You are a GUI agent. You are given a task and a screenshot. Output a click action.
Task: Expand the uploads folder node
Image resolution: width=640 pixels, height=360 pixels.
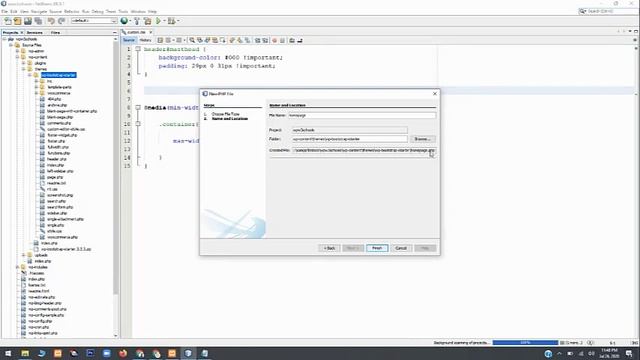coord(24,255)
